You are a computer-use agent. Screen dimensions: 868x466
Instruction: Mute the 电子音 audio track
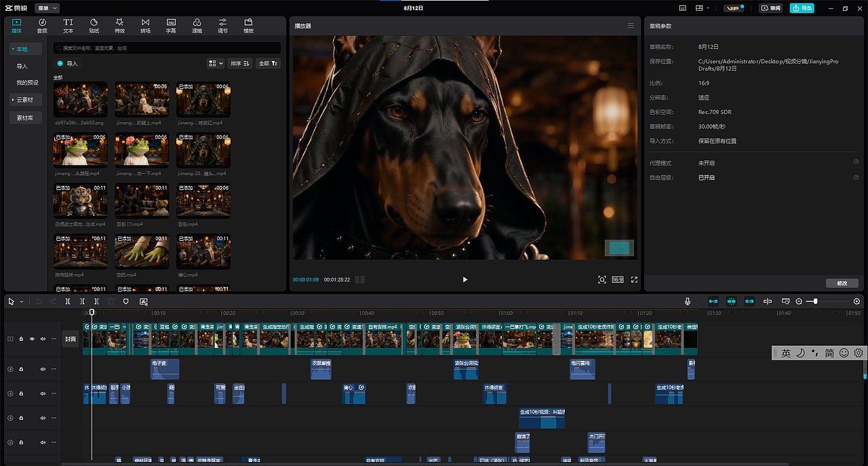43,369
